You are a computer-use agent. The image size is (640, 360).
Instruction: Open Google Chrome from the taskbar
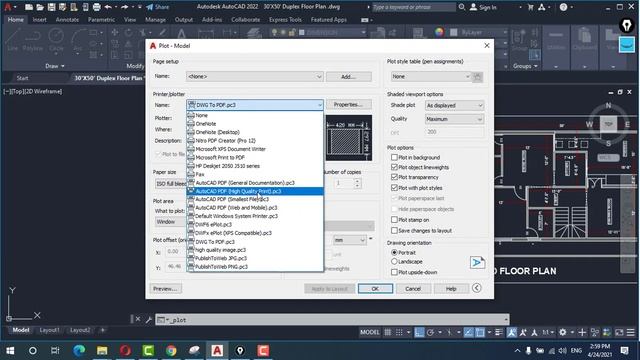point(171,350)
